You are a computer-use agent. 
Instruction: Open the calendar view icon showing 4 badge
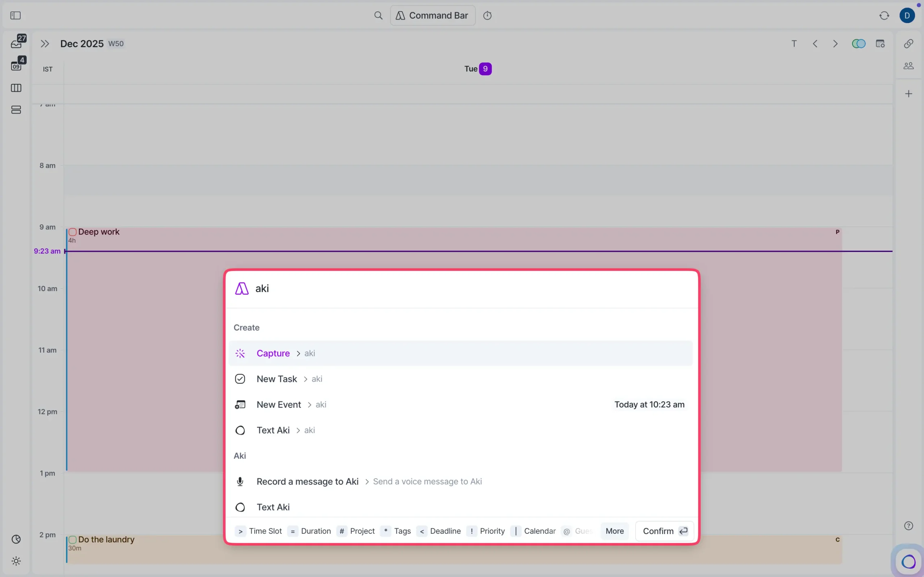pyautogui.click(x=16, y=64)
